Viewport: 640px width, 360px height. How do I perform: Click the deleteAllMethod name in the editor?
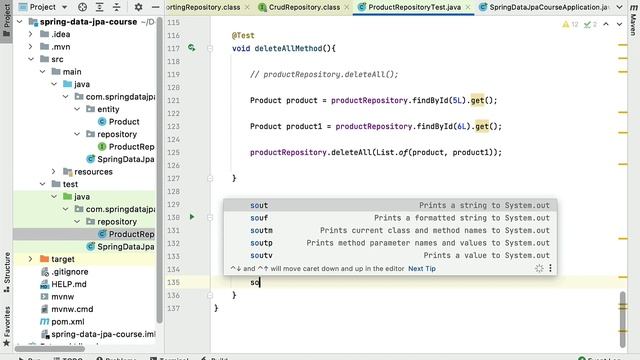288,48
